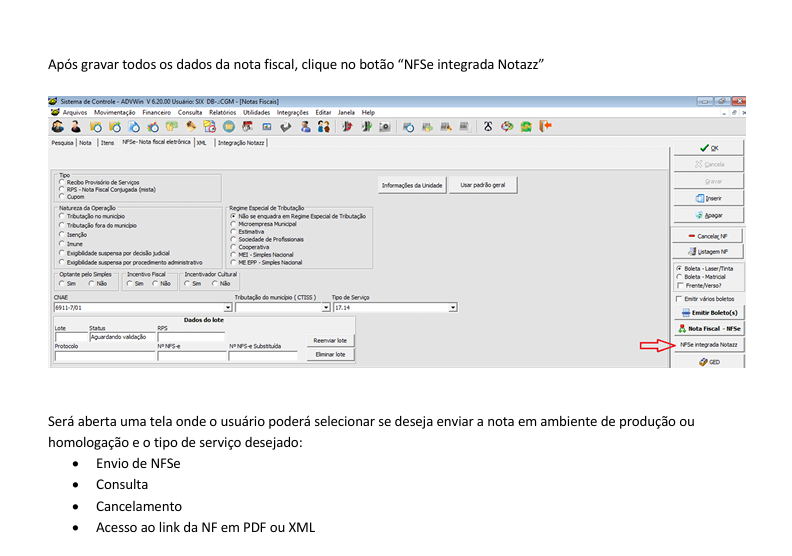Click the green sticky notes toolbar icon
The height and width of the screenshot is (556, 792).
point(172,126)
